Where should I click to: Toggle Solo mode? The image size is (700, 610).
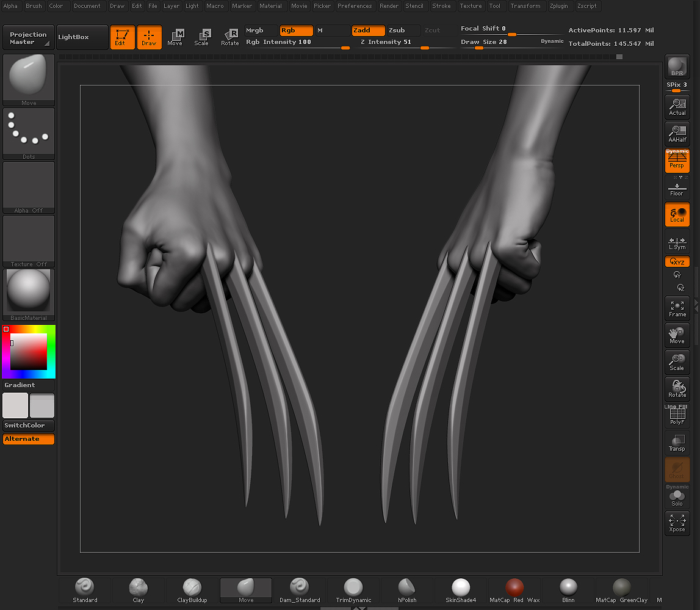pyautogui.click(x=677, y=496)
